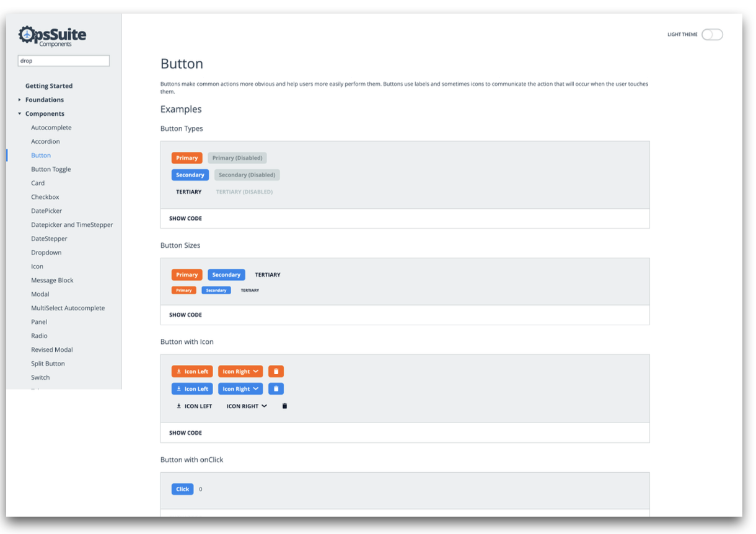Go to Button Toggle in sidebar

click(51, 169)
